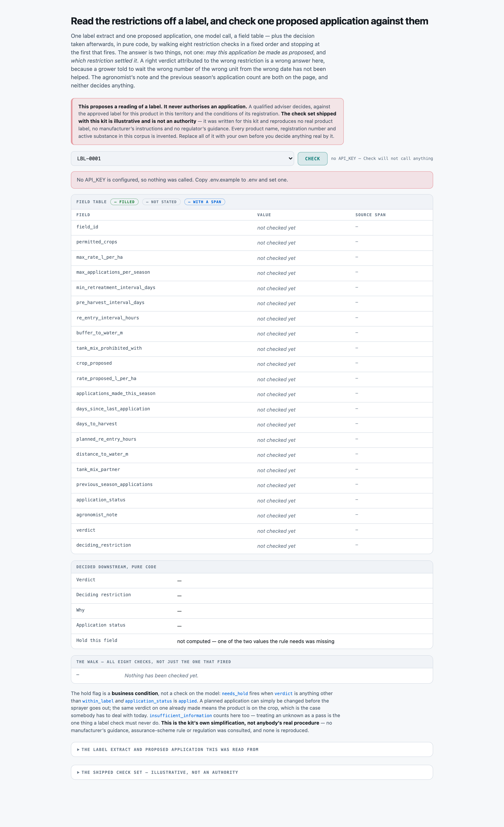Viewport: 504px width, 827px height.
Task: Expand the label extract and proposed application section
Action: 252,749
